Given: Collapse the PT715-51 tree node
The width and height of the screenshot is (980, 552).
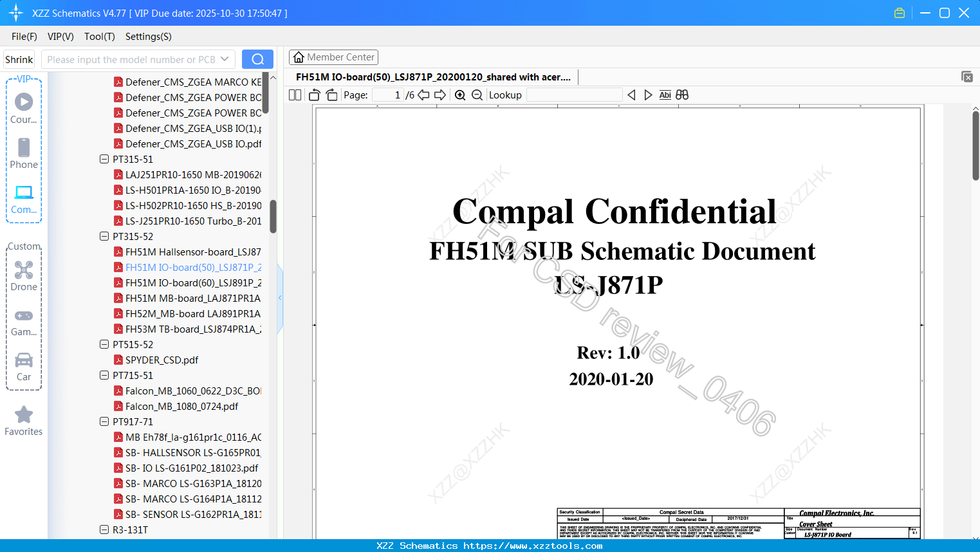Looking at the screenshot, I should [104, 375].
